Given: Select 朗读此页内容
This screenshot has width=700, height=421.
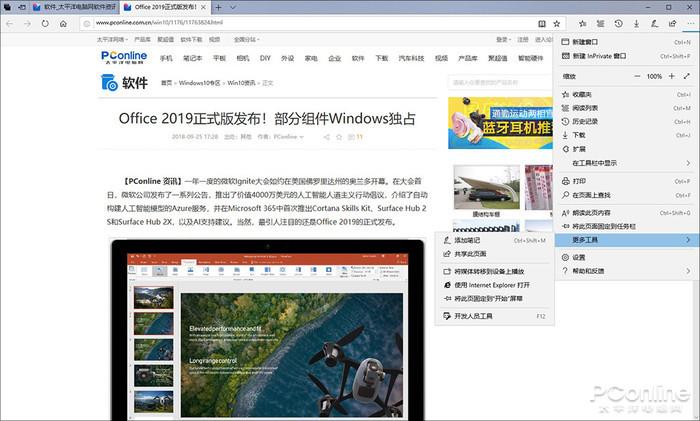Looking at the screenshot, I should click(625, 213).
